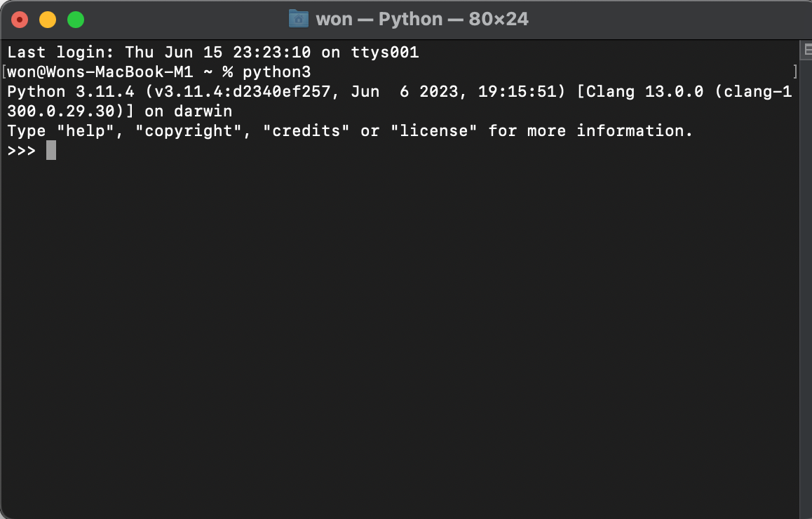
Task: Click the >>> Python prompt
Action: [21, 151]
